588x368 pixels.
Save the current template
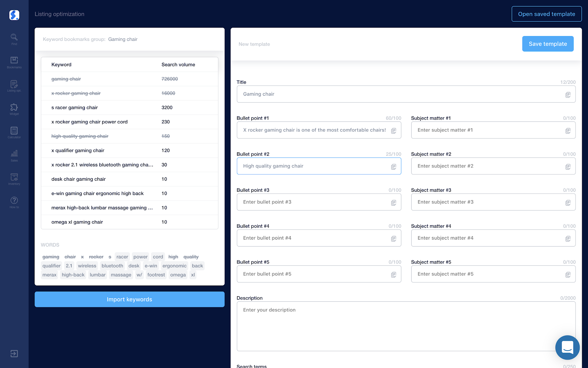pos(548,44)
